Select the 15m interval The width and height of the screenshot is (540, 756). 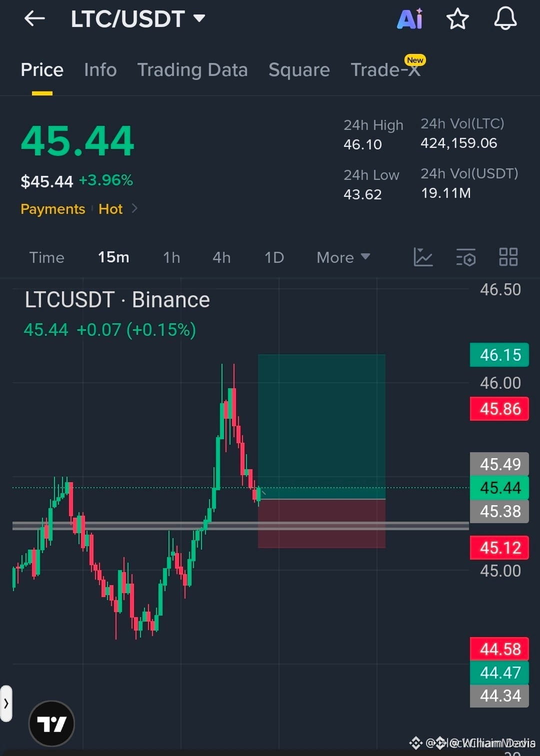tap(113, 257)
